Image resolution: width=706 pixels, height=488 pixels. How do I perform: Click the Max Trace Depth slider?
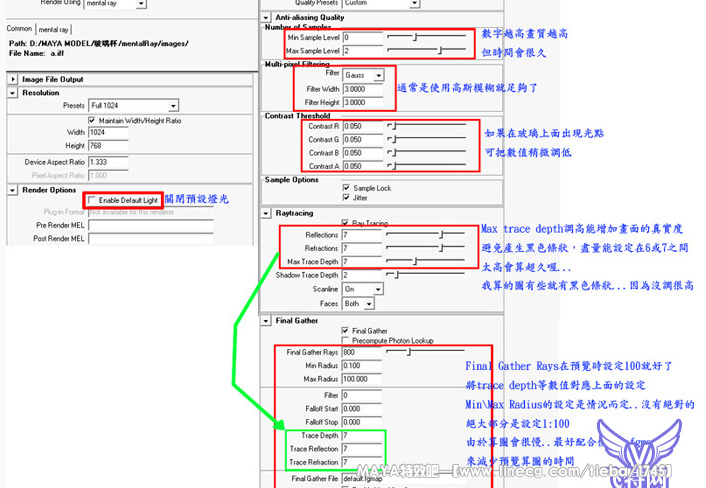[425, 261]
